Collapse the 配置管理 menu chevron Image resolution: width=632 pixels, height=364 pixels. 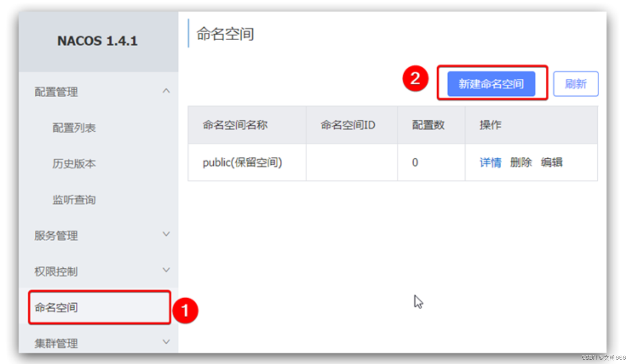tap(166, 91)
